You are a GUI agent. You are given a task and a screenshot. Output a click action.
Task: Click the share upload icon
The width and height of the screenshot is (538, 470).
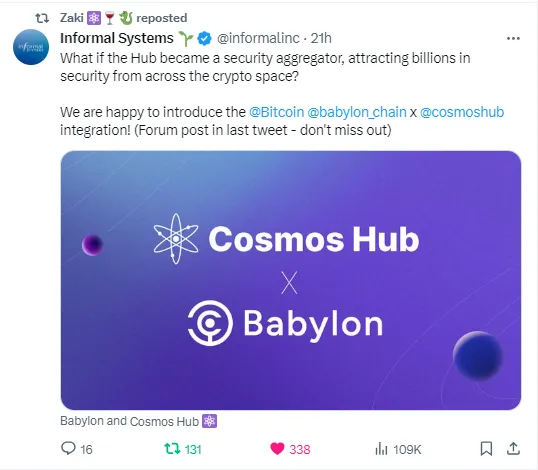(513, 448)
